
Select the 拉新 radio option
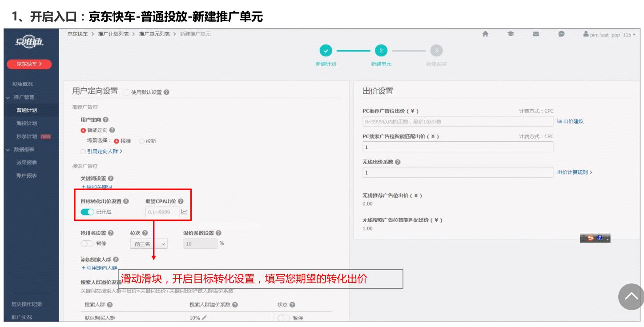143,141
